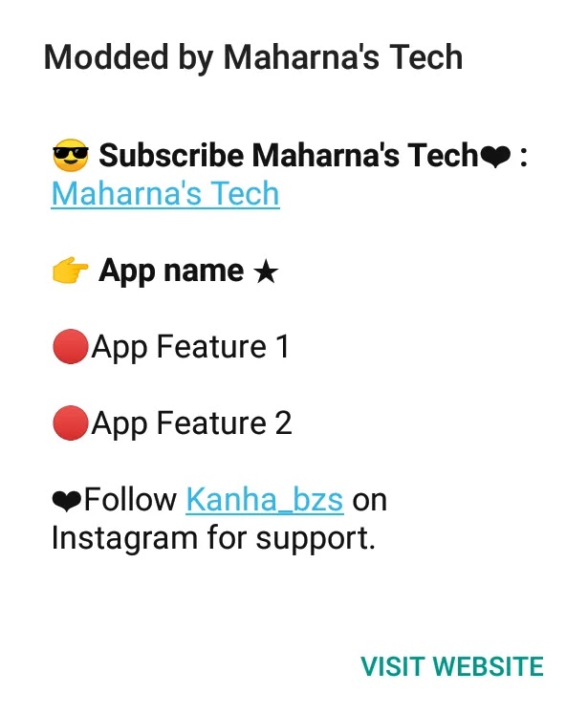Image resolution: width=588 pixels, height=715 pixels.
Task: Click the Modded by Maharna's Tech title
Action: tap(253, 58)
